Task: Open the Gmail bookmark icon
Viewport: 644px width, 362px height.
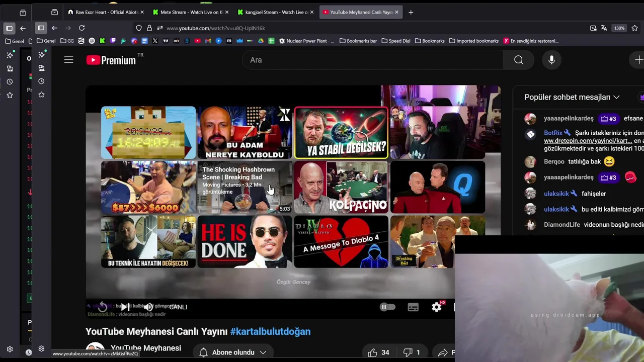Action: [208, 41]
